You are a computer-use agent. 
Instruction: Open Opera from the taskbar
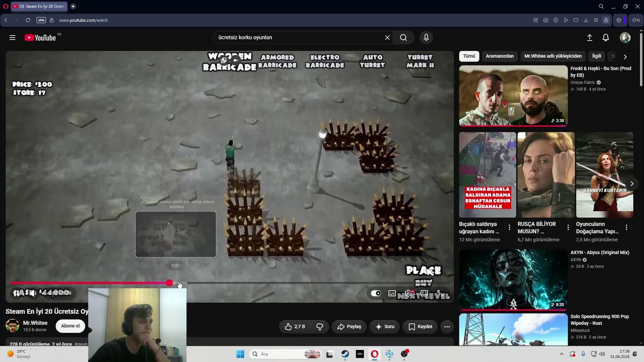tap(374, 354)
